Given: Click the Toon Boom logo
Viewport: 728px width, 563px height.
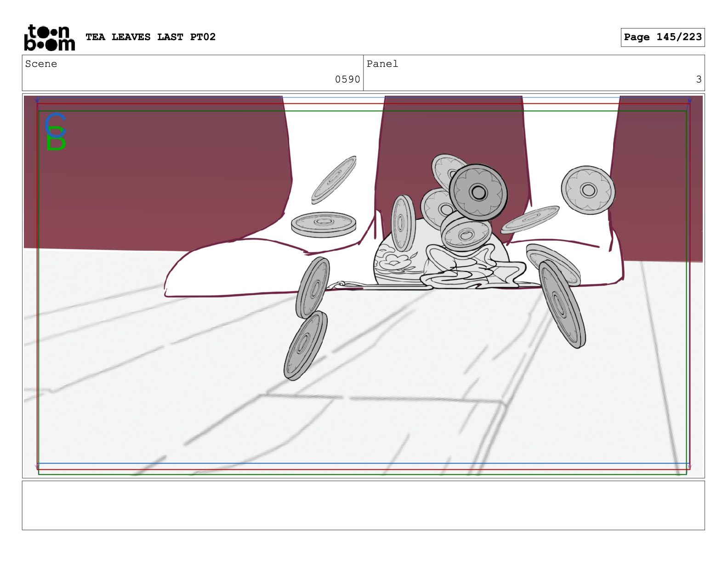Looking at the screenshot, I should pos(49,37).
